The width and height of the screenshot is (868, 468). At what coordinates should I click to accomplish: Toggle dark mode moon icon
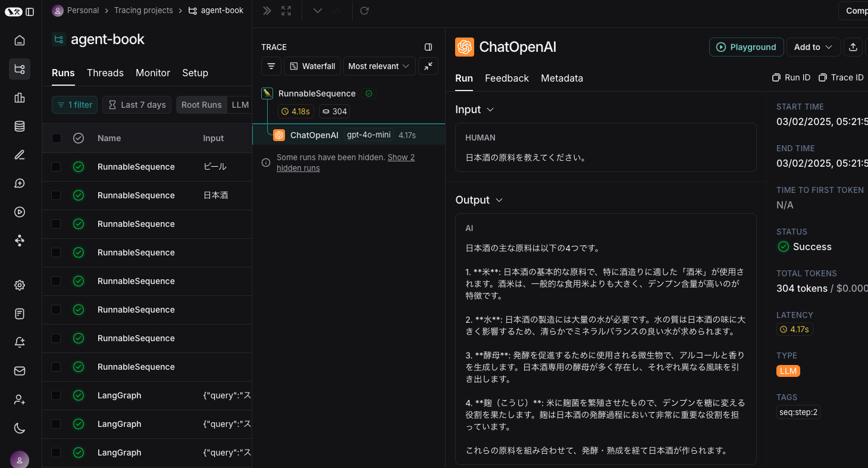click(20, 428)
